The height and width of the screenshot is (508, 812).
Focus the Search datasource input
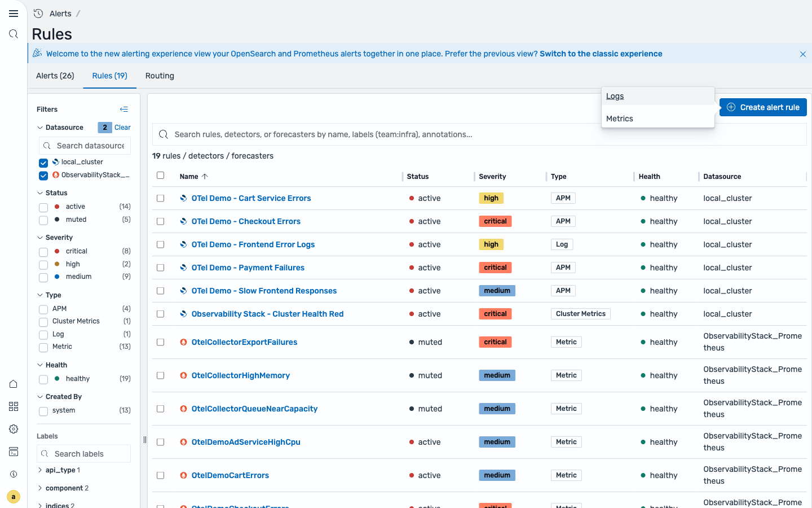tap(85, 146)
